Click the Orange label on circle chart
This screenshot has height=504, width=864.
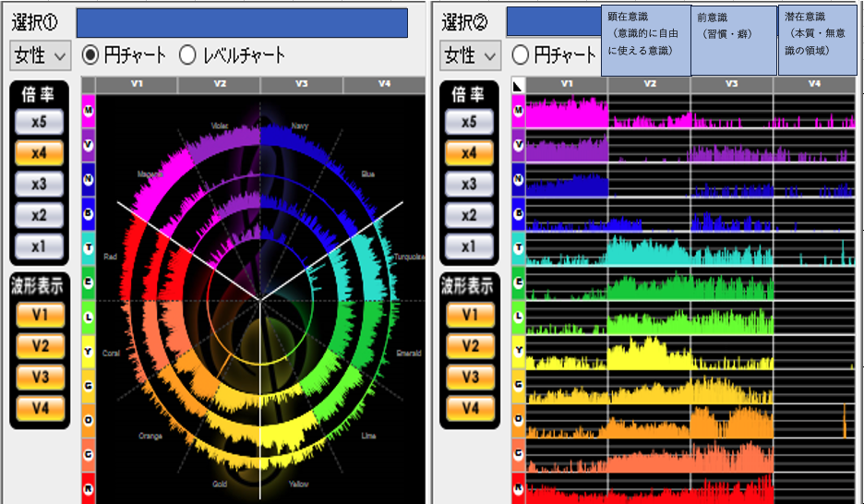150,436
